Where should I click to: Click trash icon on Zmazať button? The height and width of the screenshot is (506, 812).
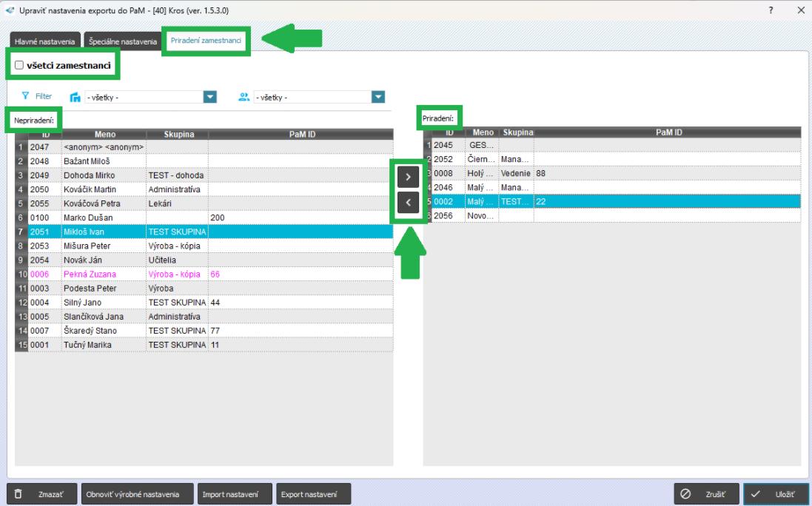point(19,493)
